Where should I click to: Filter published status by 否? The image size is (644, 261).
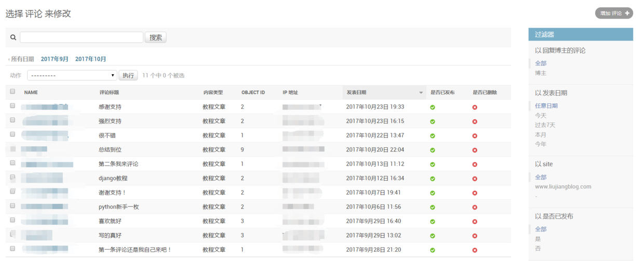click(538, 249)
